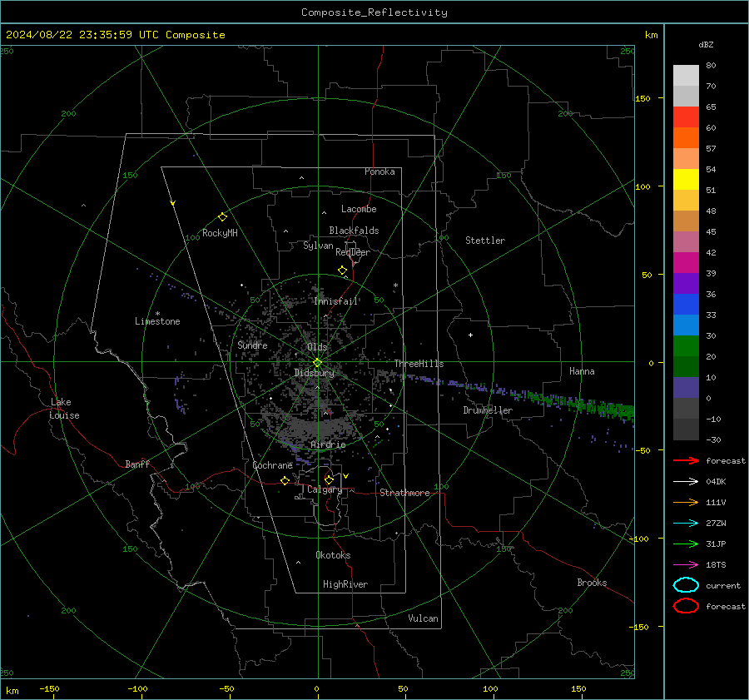
Task: Click the Lake Louise map label
Action: pyautogui.click(x=64, y=409)
